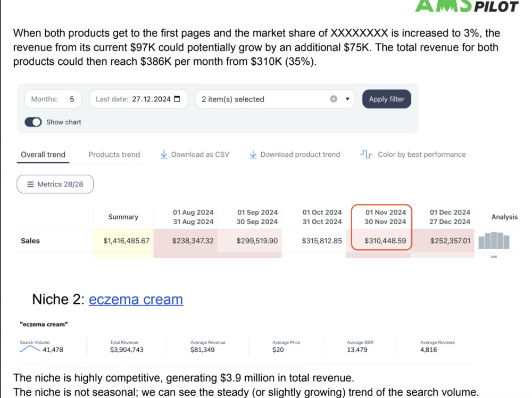Screen dimensions: 532x398
Task: Click the pulse icon for color performance
Action: 366,155
